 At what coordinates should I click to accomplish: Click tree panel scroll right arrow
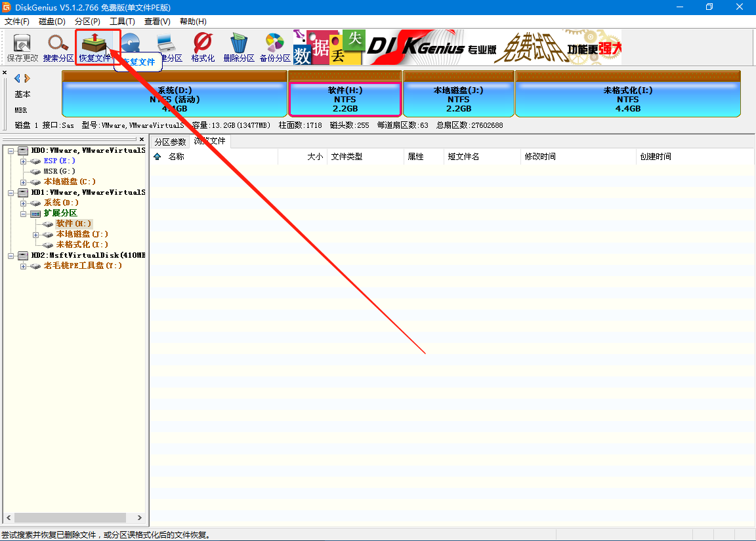[139, 518]
